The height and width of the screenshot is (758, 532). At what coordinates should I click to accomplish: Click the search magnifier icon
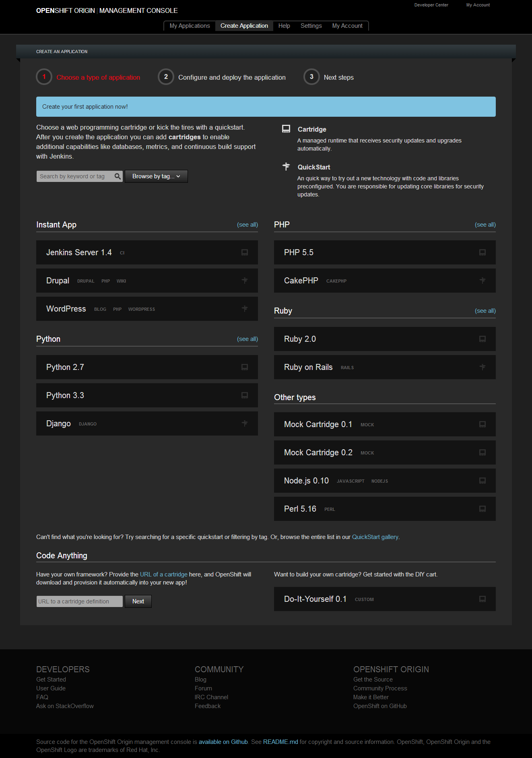pos(118,176)
